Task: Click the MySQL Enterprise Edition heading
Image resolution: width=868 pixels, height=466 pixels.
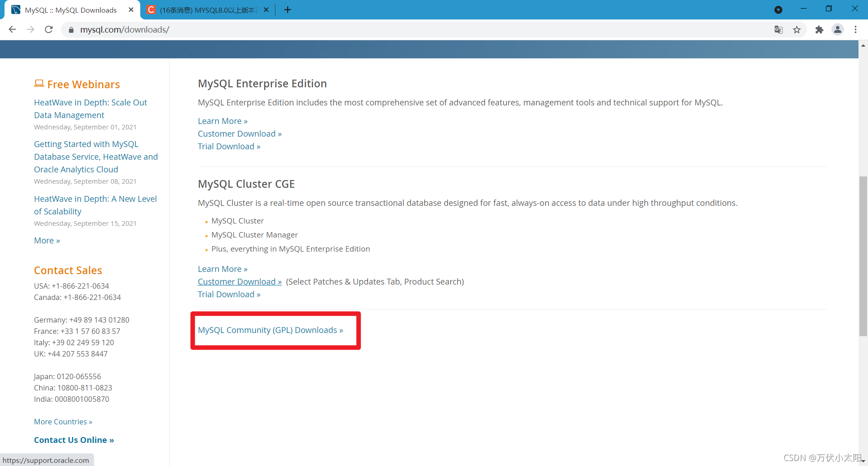Action: tap(262, 84)
